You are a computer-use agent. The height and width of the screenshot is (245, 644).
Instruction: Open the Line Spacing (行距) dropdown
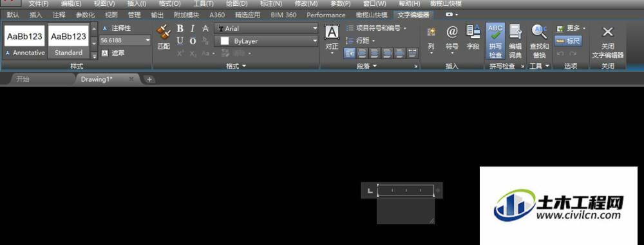[361, 41]
